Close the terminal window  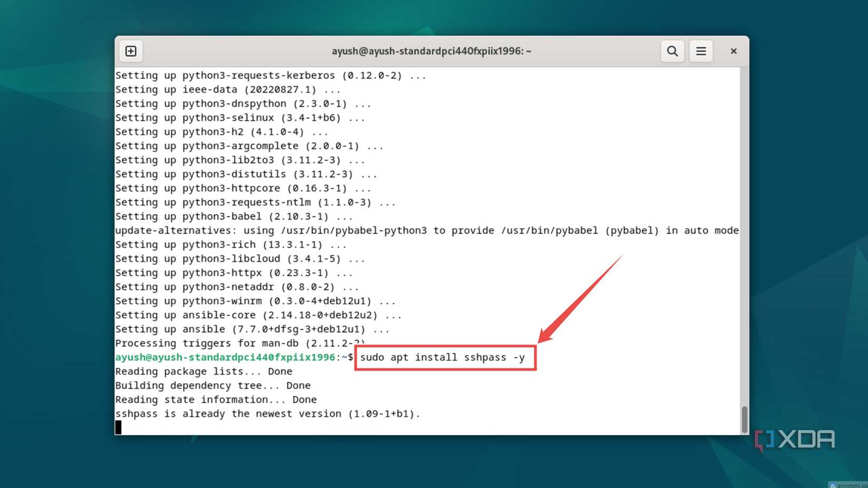click(733, 51)
